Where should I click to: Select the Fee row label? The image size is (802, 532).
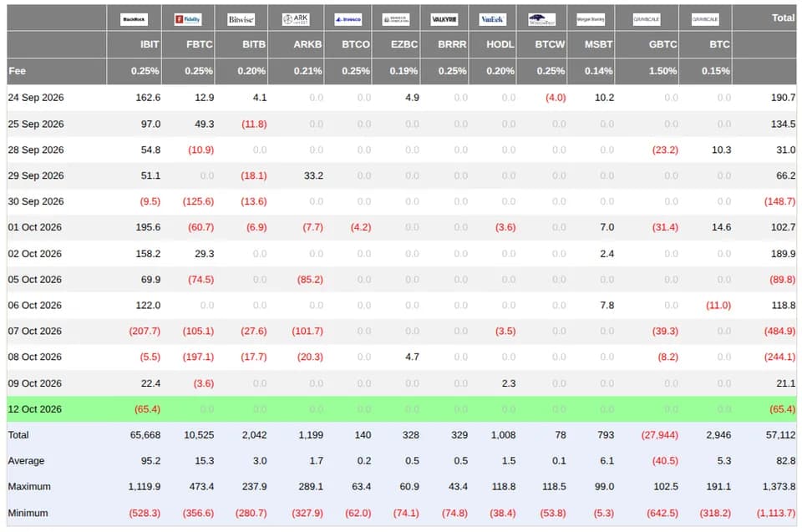point(17,71)
